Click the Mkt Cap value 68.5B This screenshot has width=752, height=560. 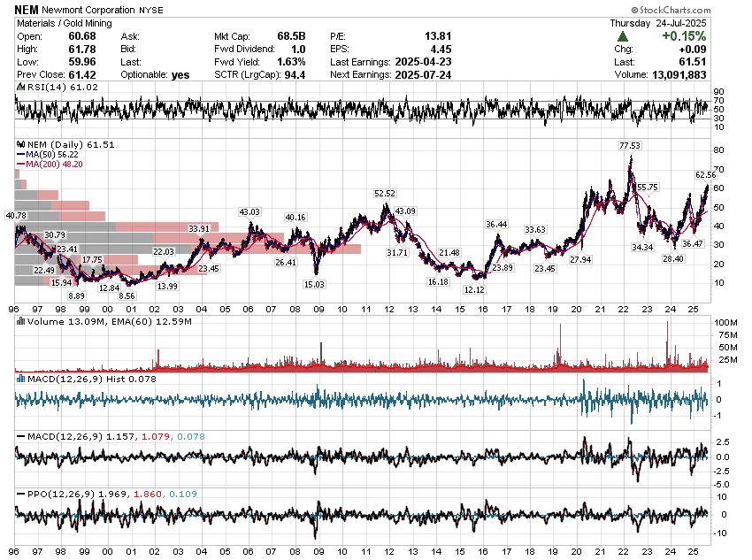click(x=291, y=36)
